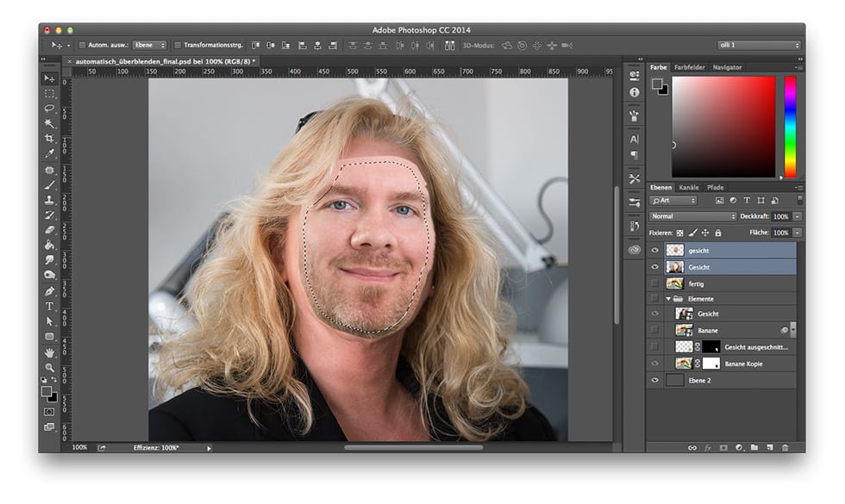This screenshot has height=504, width=845.
Task: Open the Art layer filter dropdown
Action: [x=673, y=200]
